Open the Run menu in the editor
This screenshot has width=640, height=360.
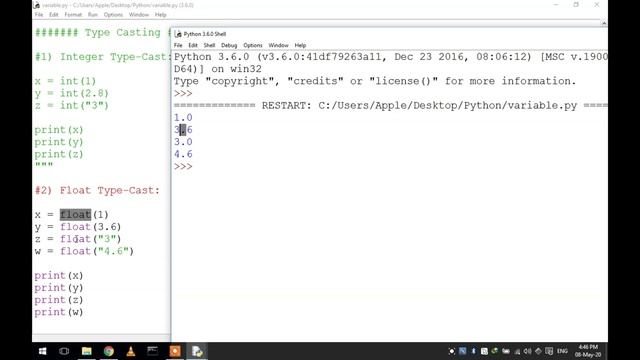93,15
